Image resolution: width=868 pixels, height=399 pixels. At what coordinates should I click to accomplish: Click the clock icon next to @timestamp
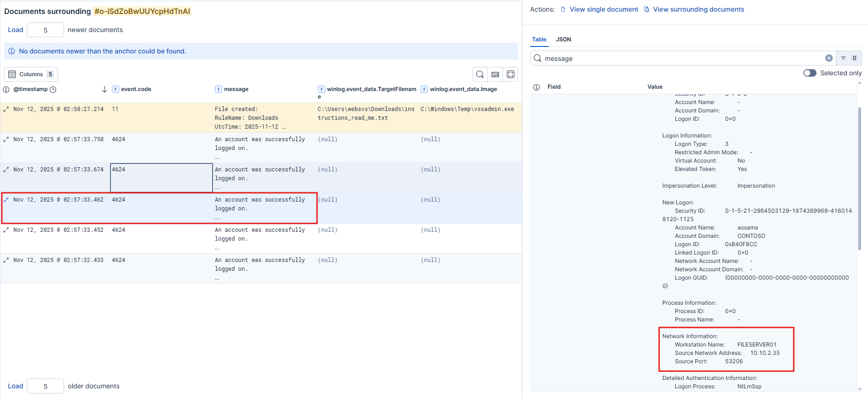(x=53, y=89)
